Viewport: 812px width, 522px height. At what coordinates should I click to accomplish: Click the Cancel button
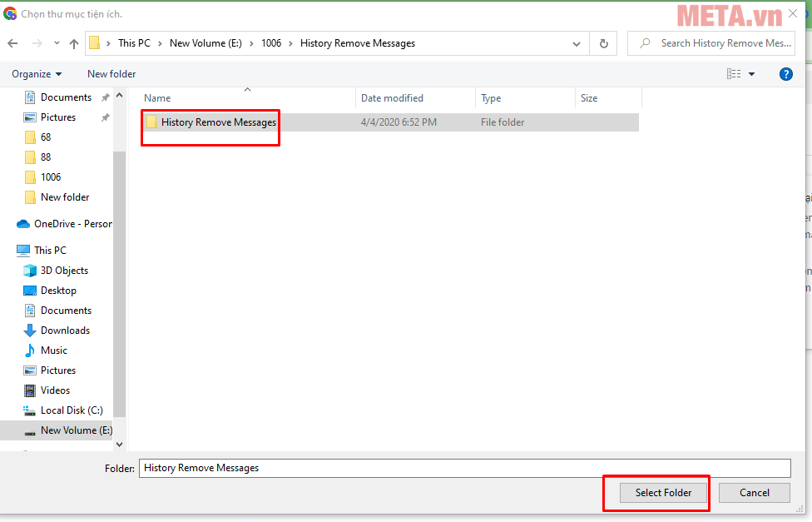click(754, 492)
